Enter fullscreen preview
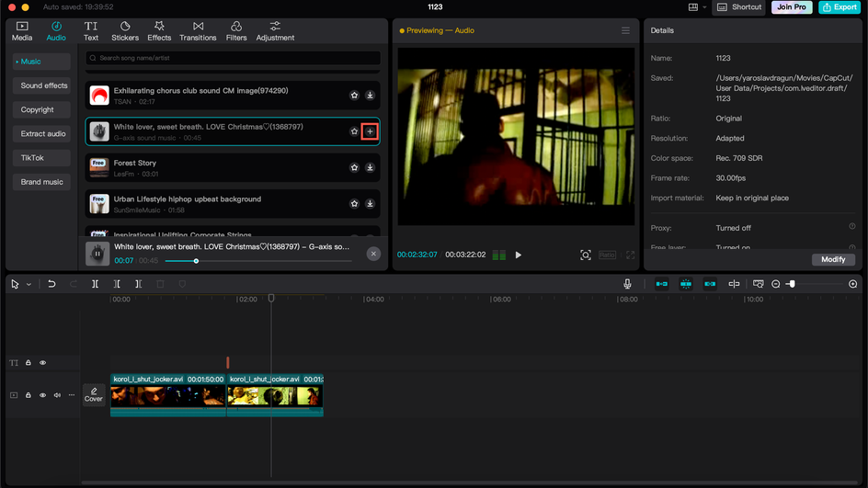 (631, 255)
